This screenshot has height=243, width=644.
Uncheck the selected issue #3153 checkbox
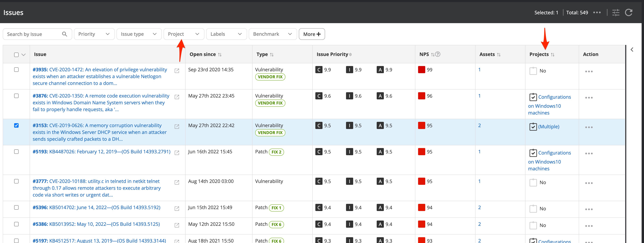tap(17, 125)
